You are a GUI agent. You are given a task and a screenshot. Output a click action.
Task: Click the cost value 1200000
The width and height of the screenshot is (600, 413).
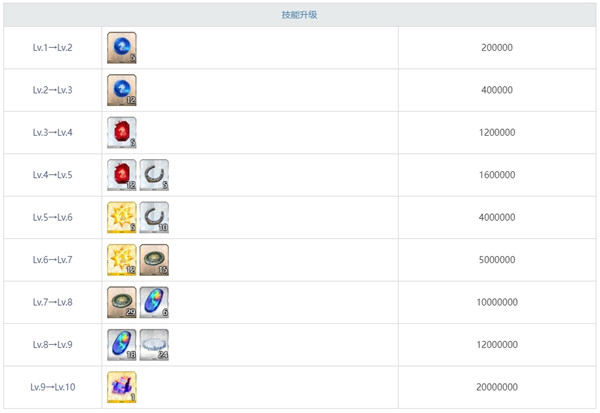coord(497,133)
